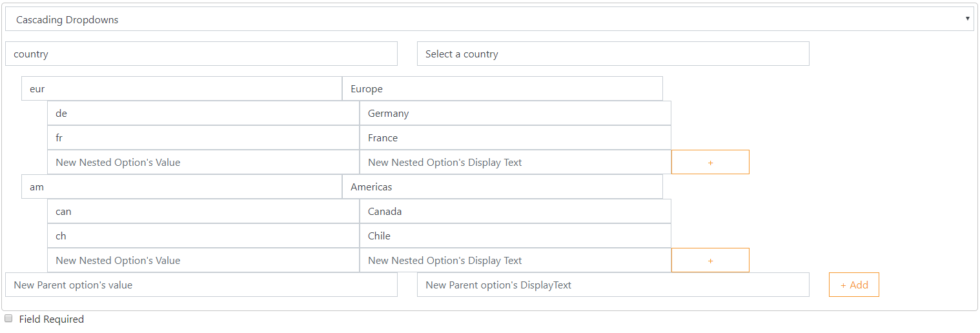Click the 'Americas' display text field
The height and width of the screenshot is (333, 980).
pos(502,187)
